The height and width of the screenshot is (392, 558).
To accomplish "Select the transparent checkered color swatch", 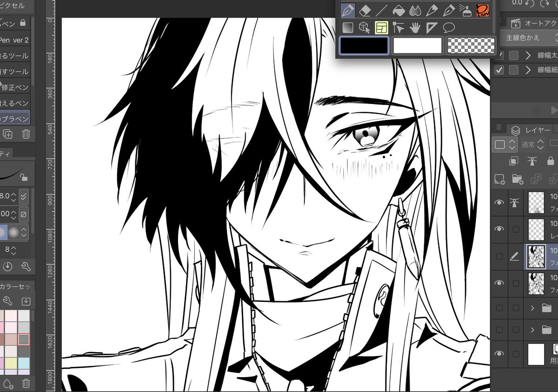I will 471,46.
